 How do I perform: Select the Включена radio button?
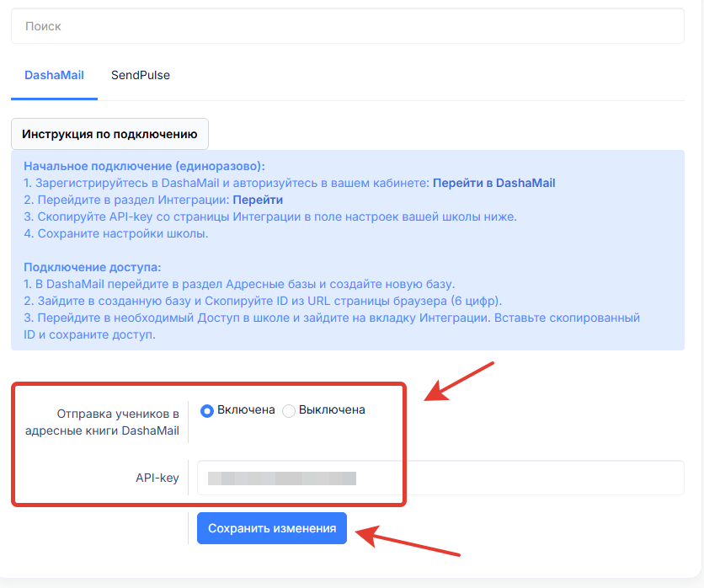[x=207, y=411]
